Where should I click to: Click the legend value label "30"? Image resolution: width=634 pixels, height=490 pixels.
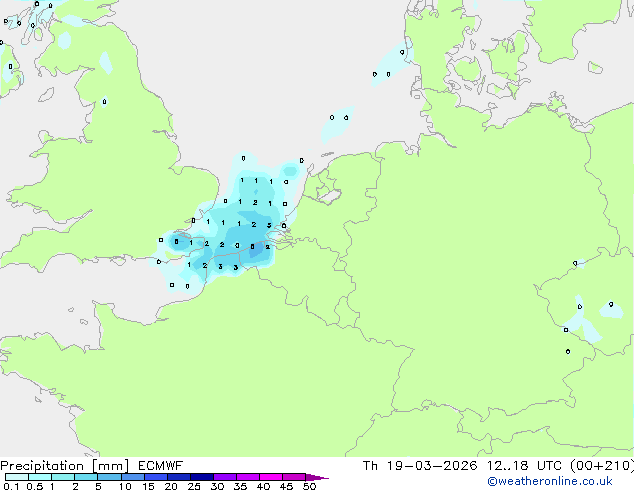click(217, 486)
